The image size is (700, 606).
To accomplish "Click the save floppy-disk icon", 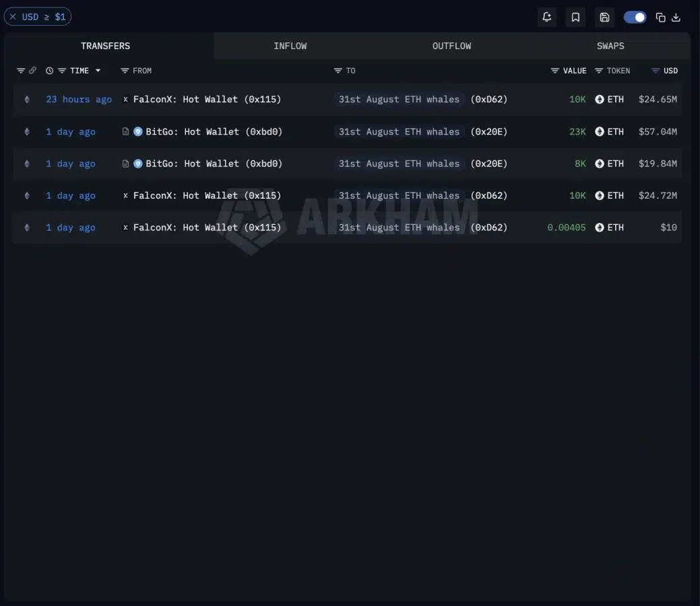I will point(604,18).
